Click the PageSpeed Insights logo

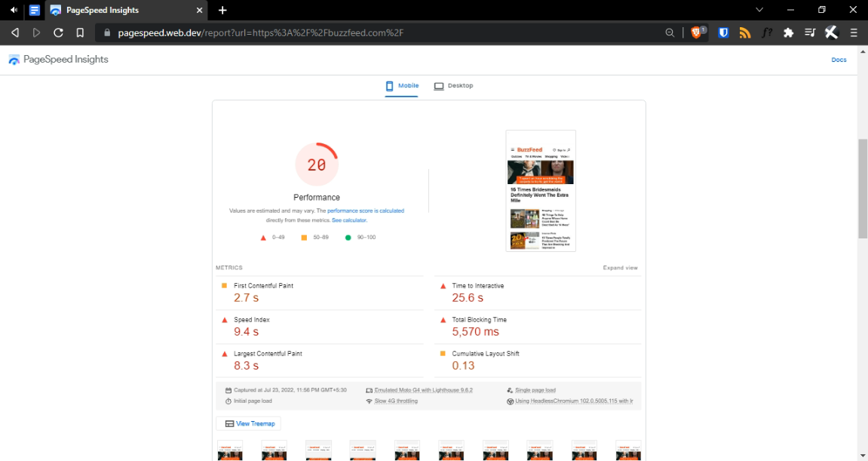tap(59, 60)
